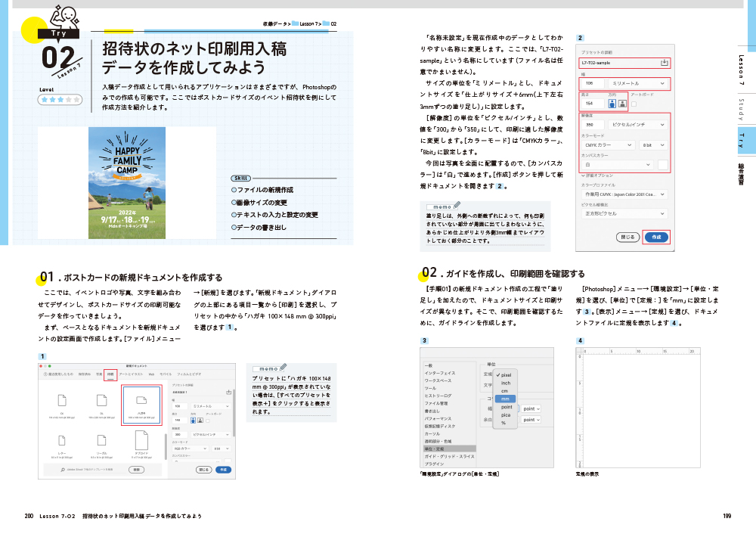Tick アートボード checkbox in figure 2 panel
Screen dimensions: 756x534
pos(634,104)
